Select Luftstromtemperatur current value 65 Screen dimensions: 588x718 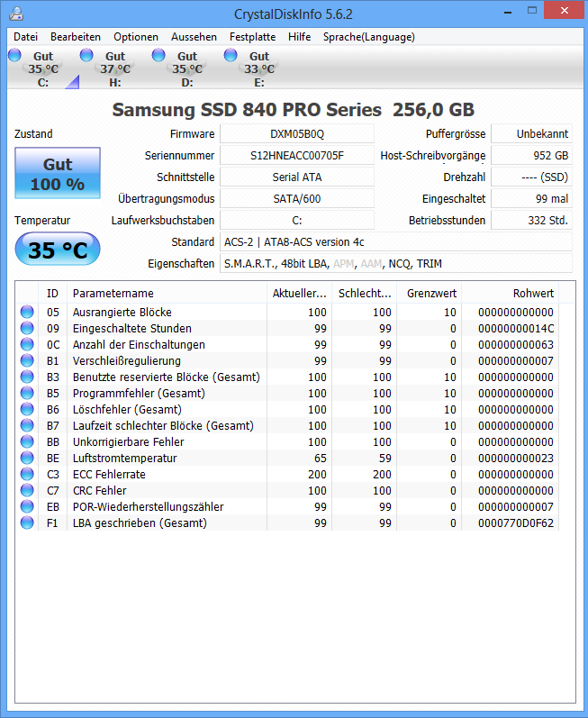click(x=321, y=458)
